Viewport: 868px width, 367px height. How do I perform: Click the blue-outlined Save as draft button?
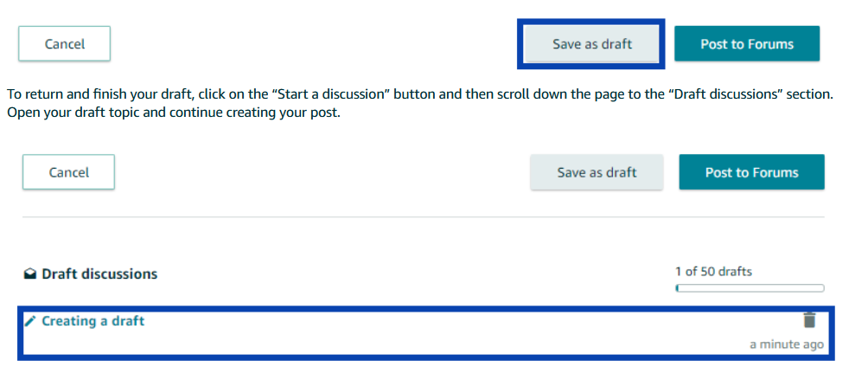[x=591, y=44]
